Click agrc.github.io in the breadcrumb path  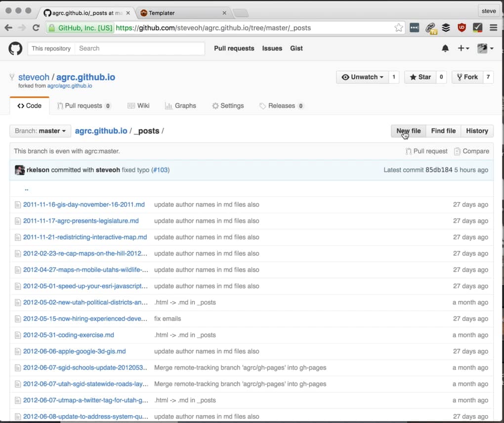(101, 131)
